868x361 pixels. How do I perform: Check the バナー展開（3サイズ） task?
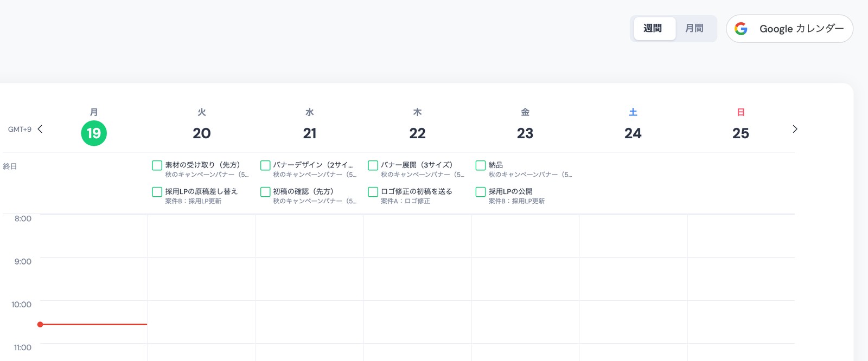[373, 165]
